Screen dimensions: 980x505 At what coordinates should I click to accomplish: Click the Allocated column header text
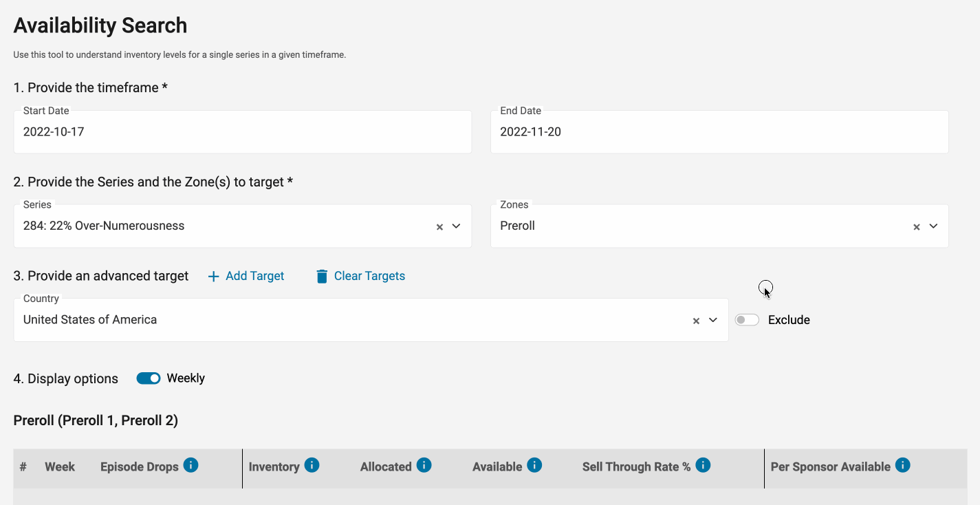click(386, 466)
